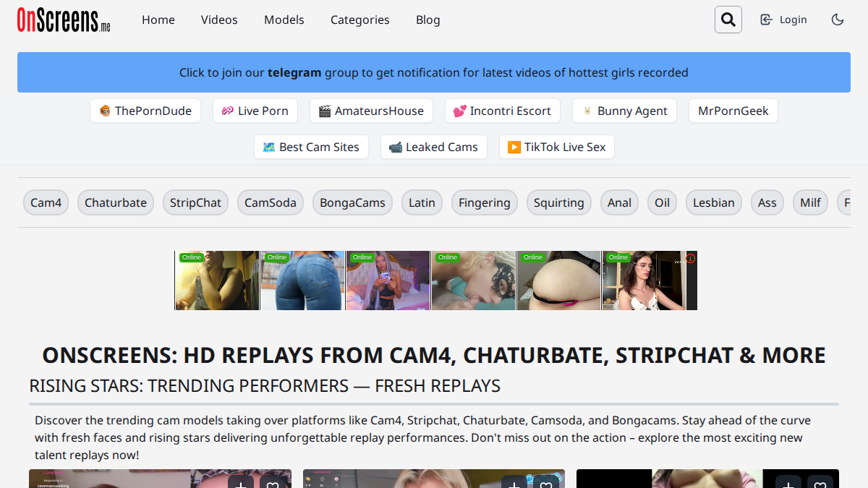
Task: Open the Incontri Escort link
Action: click(x=502, y=111)
